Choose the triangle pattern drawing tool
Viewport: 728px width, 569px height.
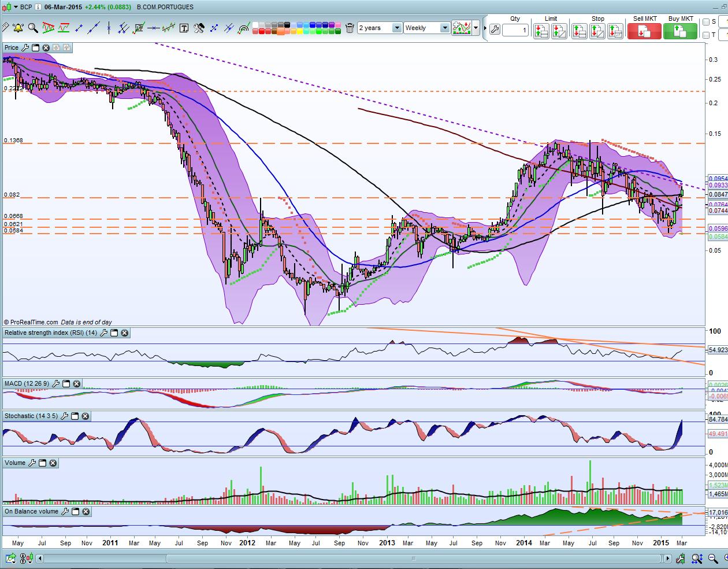pyautogui.click(x=49, y=28)
